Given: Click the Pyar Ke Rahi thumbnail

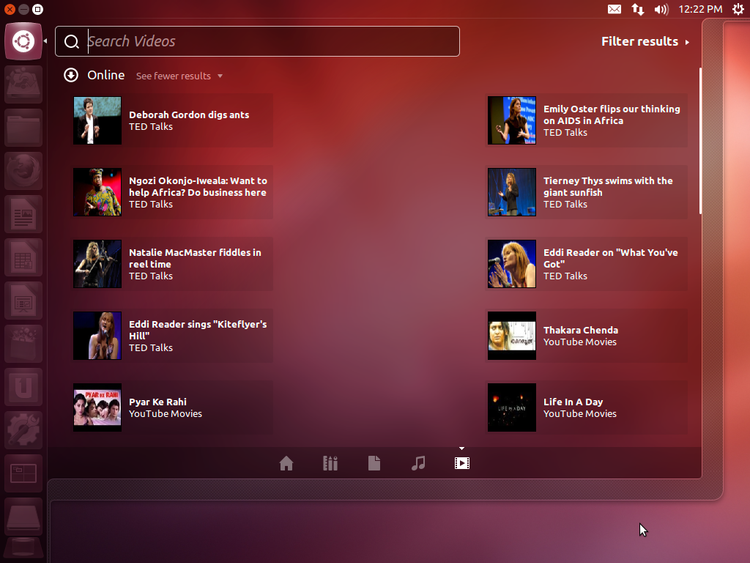Looking at the screenshot, I should coord(97,408).
